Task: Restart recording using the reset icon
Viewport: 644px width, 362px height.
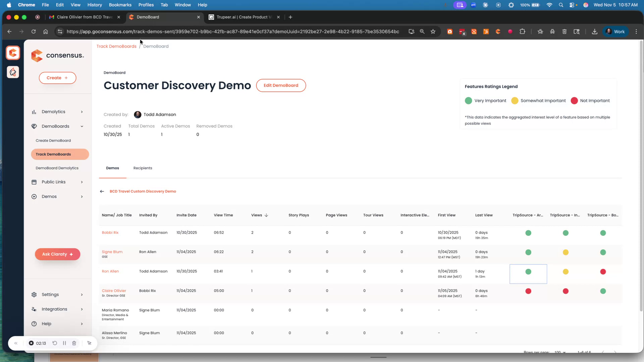Action: [x=55, y=343]
